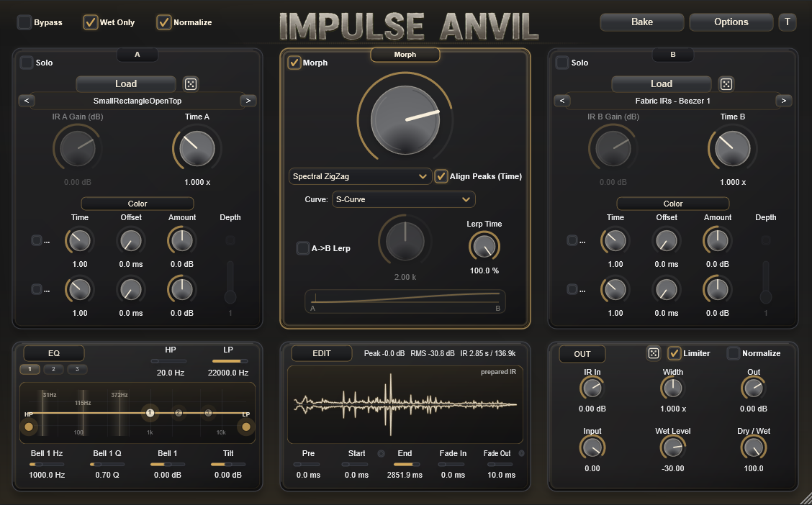Click the Bell 1 Hz slider
The width and height of the screenshot is (812, 505).
[47, 465]
